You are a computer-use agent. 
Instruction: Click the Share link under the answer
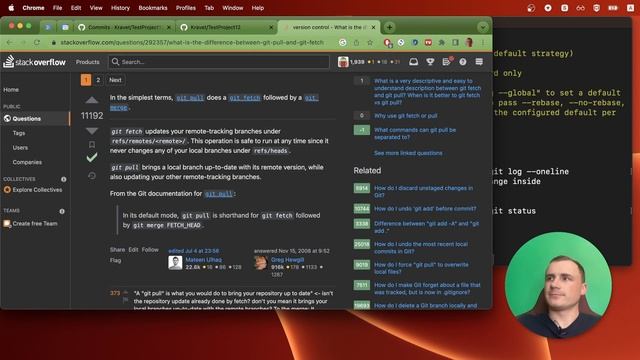click(x=117, y=250)
